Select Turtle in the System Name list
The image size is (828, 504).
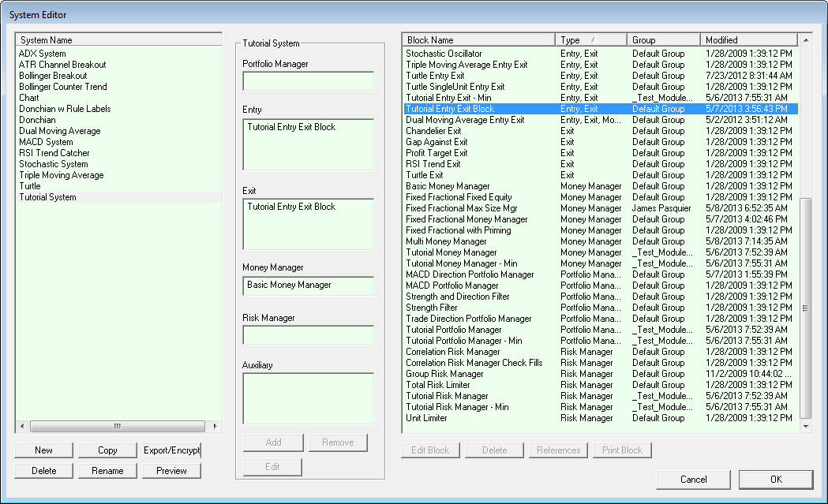click(x=30, y=186)
